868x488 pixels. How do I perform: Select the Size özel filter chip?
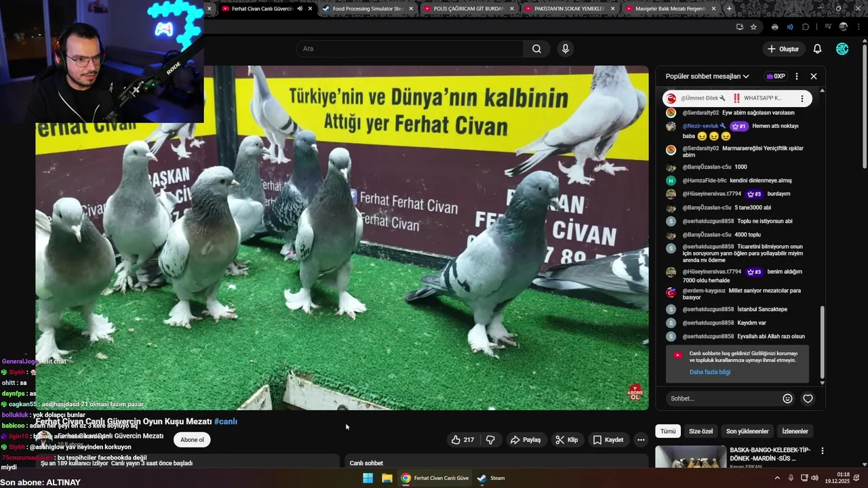click(x=701, y=431)
